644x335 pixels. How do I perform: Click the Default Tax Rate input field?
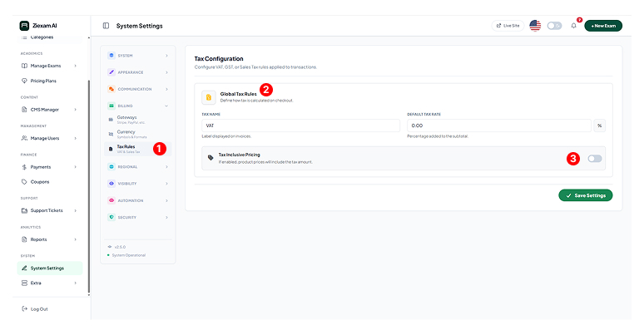click(x=498, y=126)
